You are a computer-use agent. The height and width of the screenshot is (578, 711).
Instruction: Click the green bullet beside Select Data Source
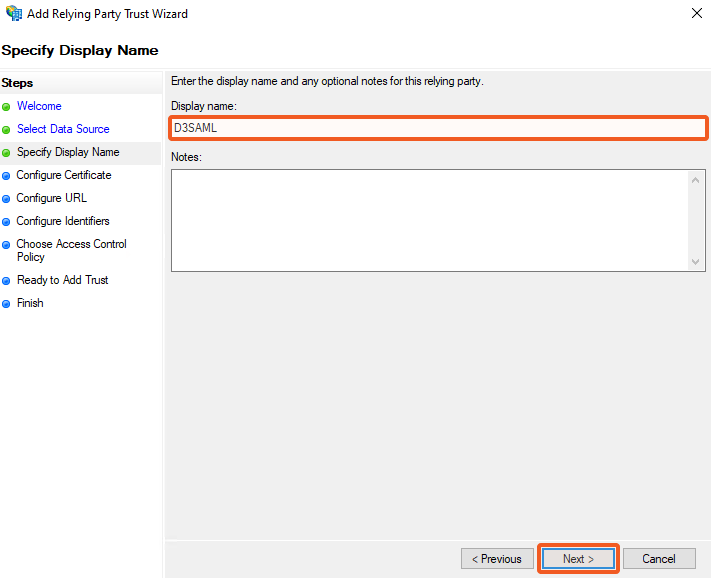coord(6,130)
